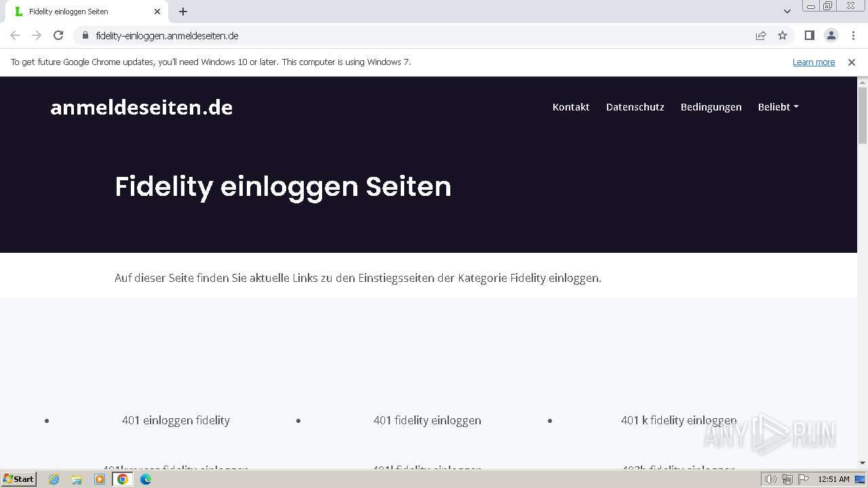This screenshot has width=868, height=488.
Task: Open the volume speaker tray icon
Action: tap(771, 479)
